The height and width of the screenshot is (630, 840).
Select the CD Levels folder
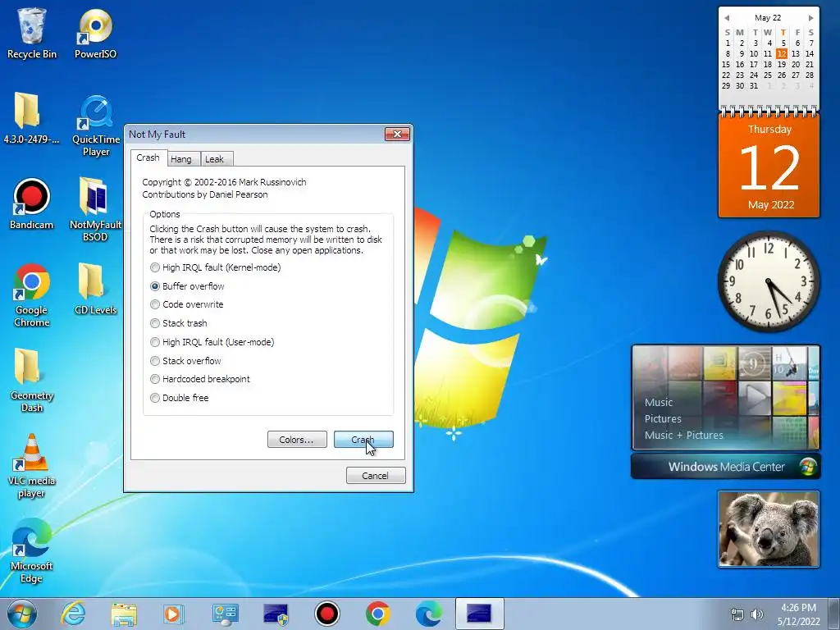click(x=95, y=288)
